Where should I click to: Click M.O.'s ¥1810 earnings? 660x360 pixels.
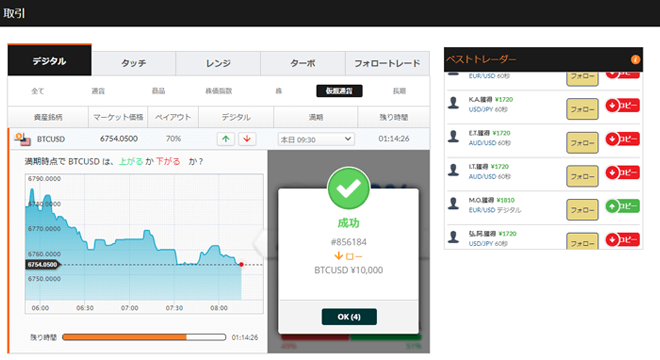tap(505, 200)
